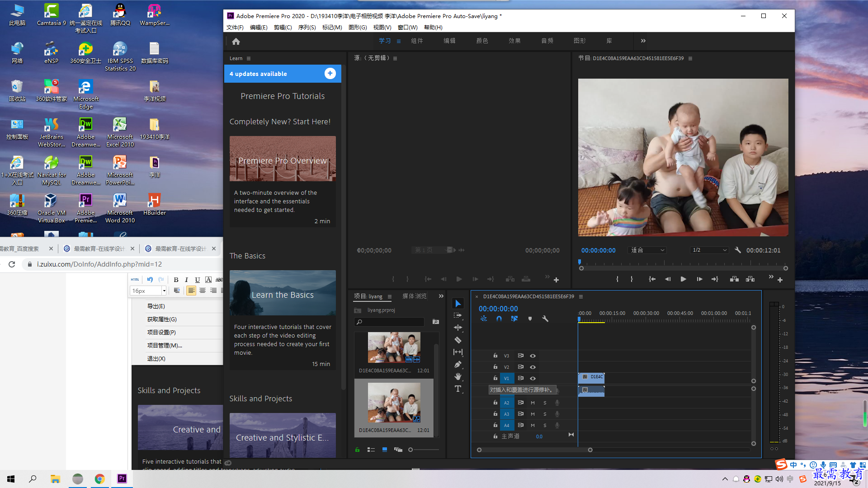The image size is (868, 488).
Task: Step back one frame in Program monitor
Action: [x=668, y=279]
